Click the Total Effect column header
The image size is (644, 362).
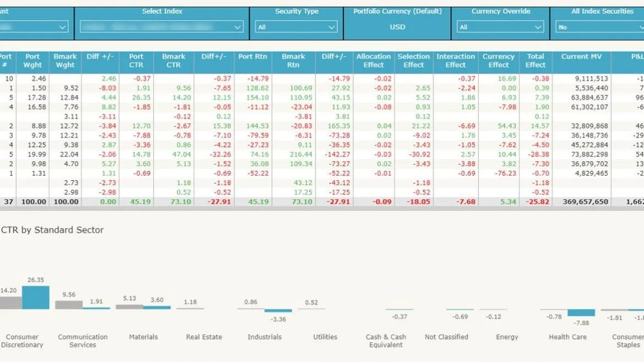click(x=535, y=60)
